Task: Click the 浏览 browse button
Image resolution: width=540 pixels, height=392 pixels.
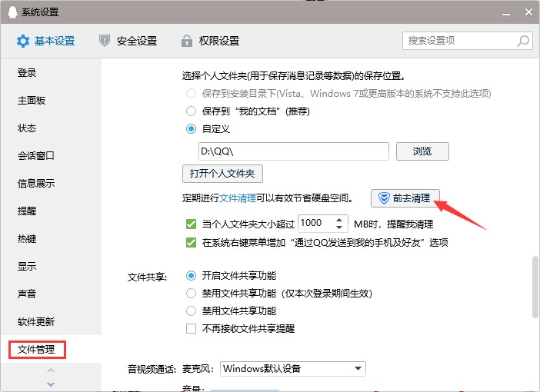Action: (422, 151)
